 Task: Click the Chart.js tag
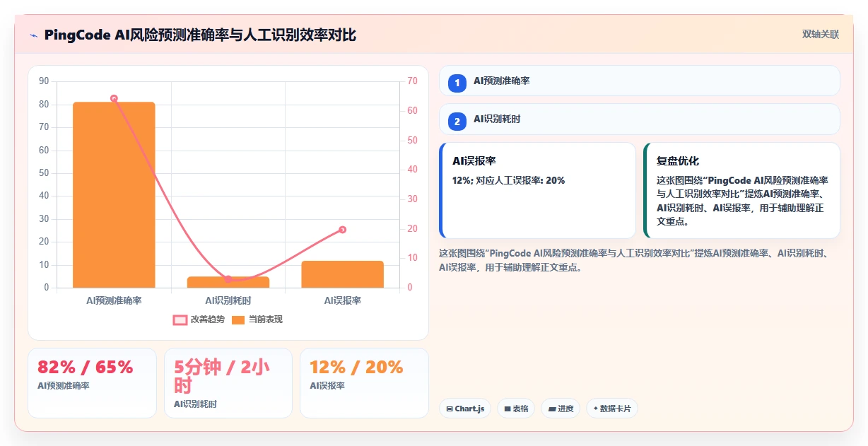click(465, 409)
